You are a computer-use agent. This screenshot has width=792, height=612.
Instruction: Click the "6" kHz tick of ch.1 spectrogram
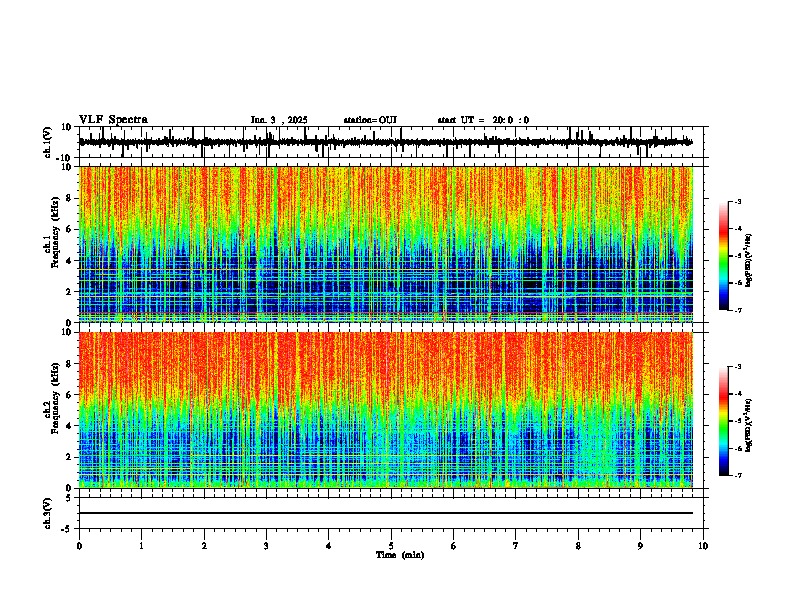point(69,229)
